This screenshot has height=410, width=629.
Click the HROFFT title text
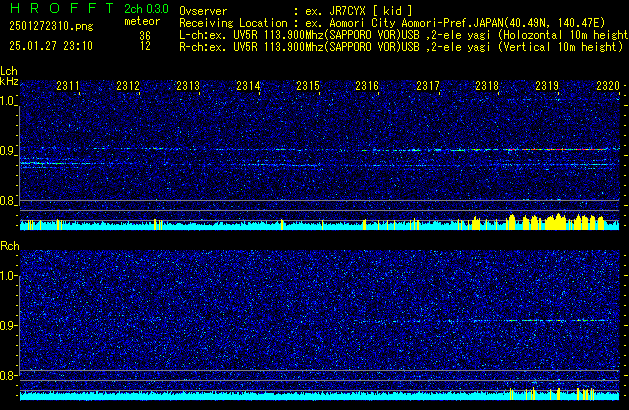pyautogui.click(x=62, y=8)
